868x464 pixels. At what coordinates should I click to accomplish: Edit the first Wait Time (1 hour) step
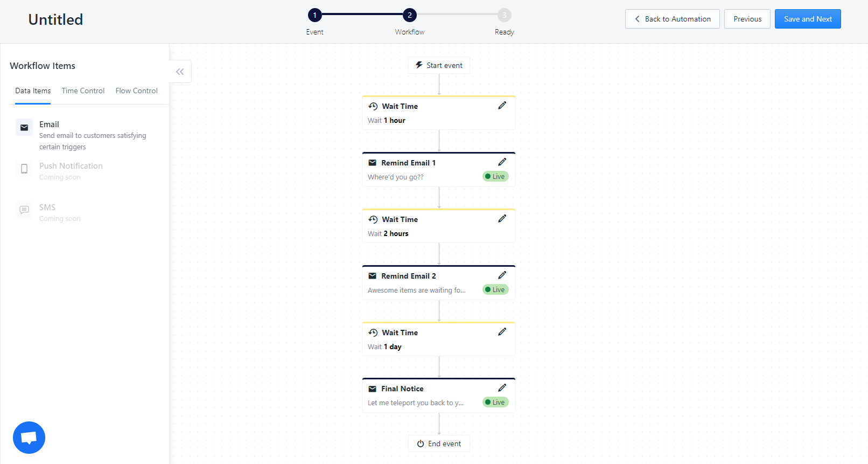(x=502, y=106)
